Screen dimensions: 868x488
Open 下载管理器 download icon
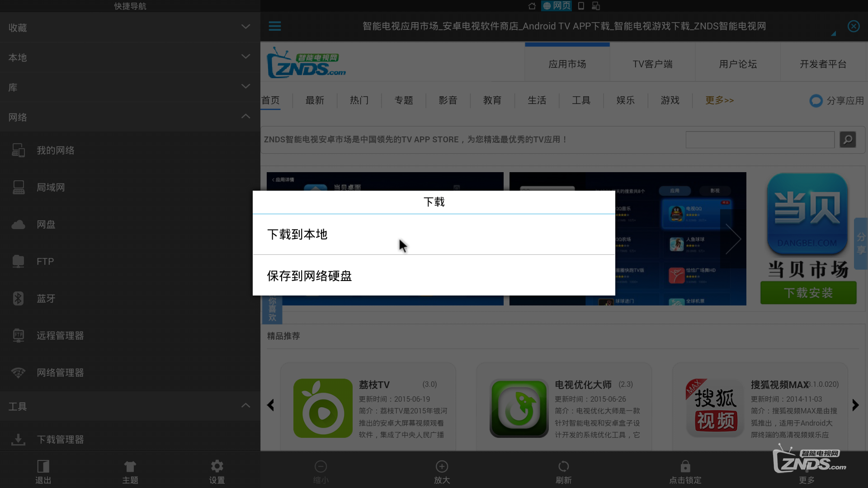(x=18, y=439)
